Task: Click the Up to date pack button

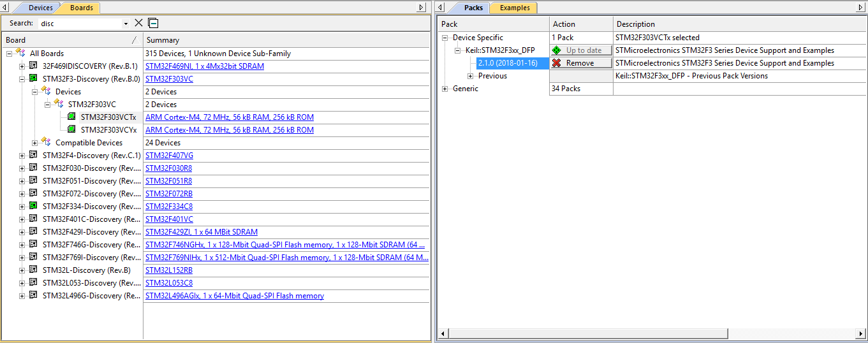Action: coord(581,50)
